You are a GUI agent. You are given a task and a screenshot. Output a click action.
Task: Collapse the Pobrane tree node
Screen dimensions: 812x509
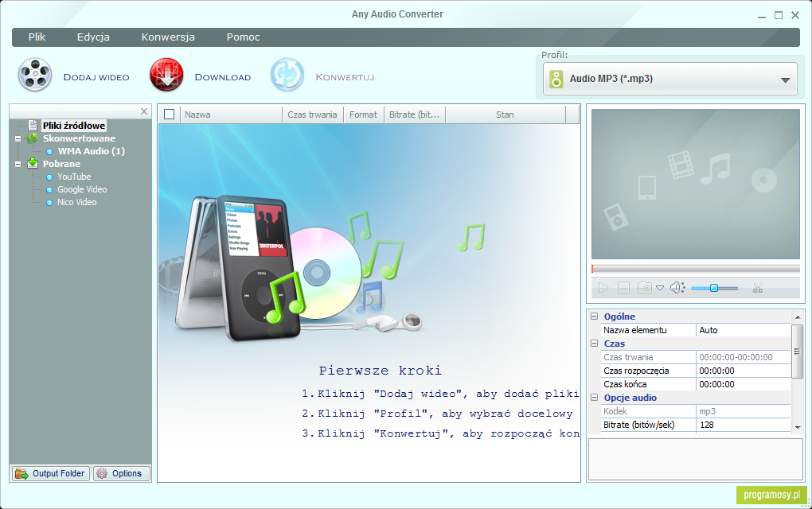click(x=18, y=164)
